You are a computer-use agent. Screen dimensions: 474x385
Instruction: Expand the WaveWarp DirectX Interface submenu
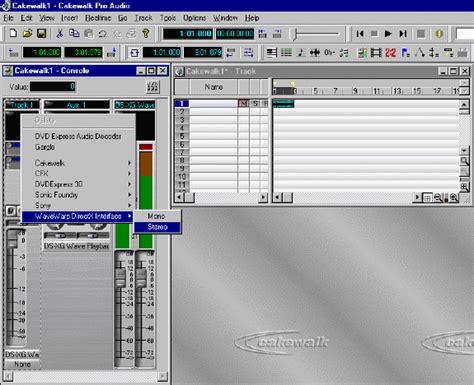click(78, 216)
